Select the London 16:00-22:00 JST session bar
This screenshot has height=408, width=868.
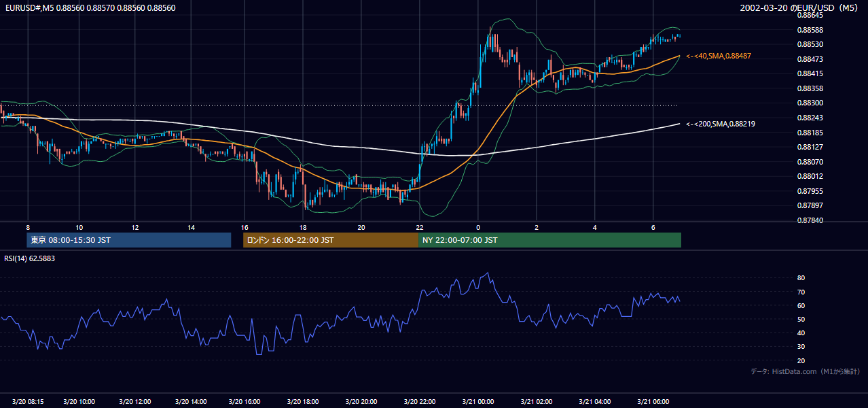coord(331,240)
